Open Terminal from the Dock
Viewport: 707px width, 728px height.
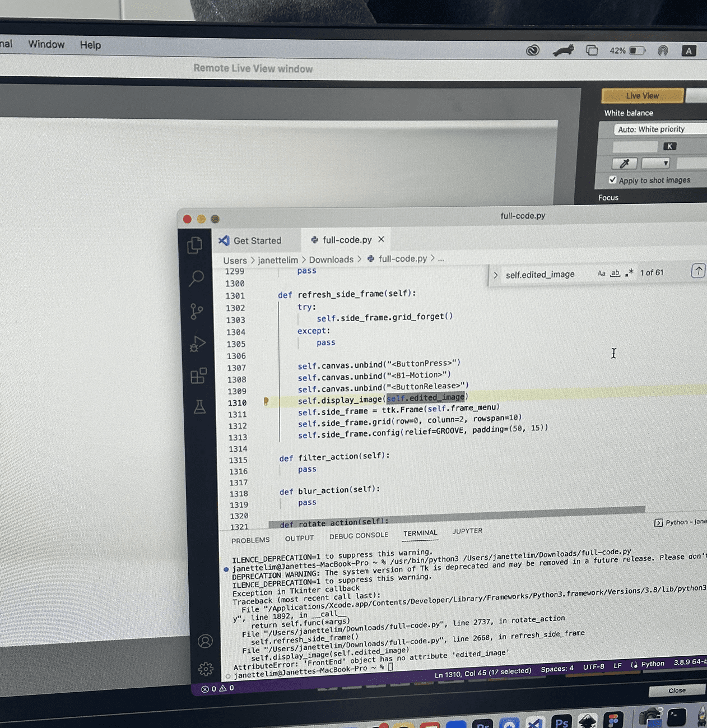677,717
